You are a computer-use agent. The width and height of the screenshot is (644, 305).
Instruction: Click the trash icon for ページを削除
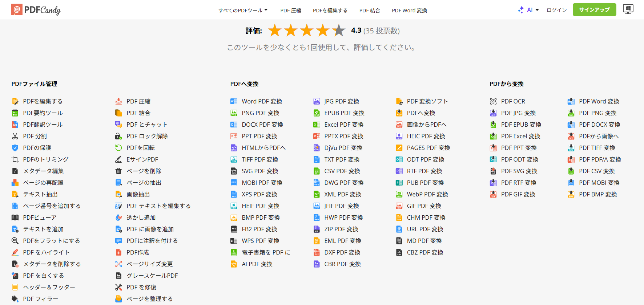coord(118,171)
